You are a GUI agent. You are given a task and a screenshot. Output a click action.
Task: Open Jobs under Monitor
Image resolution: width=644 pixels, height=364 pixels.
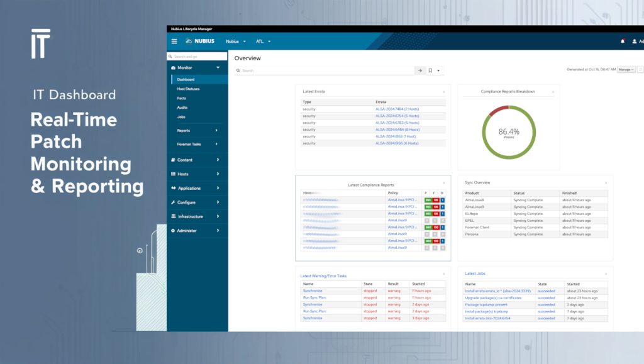tap(181, 117)
